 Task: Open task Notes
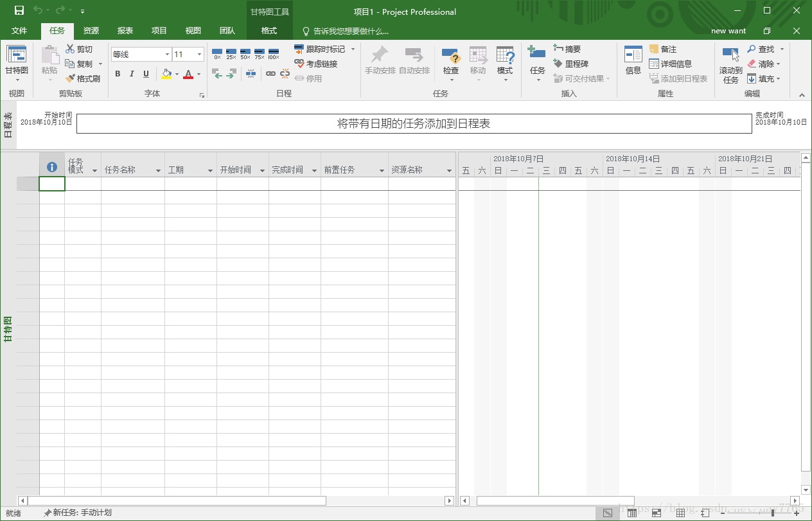coord(663,49)
